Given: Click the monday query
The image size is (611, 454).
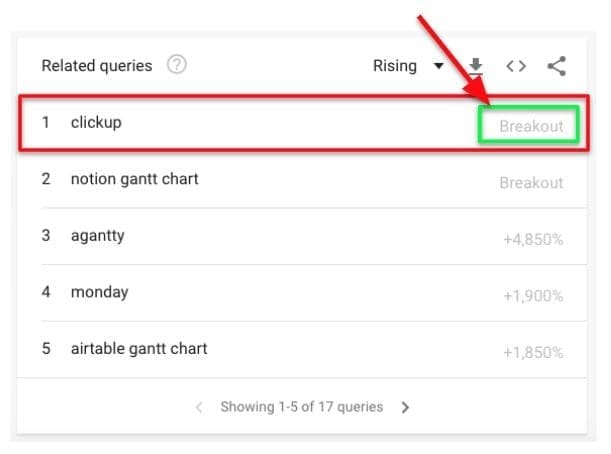Looking at the screenshot, I should click(x=99, y=293).
